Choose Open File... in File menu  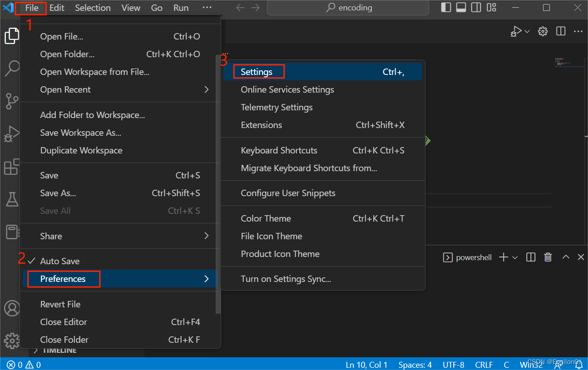coord(119,36)
